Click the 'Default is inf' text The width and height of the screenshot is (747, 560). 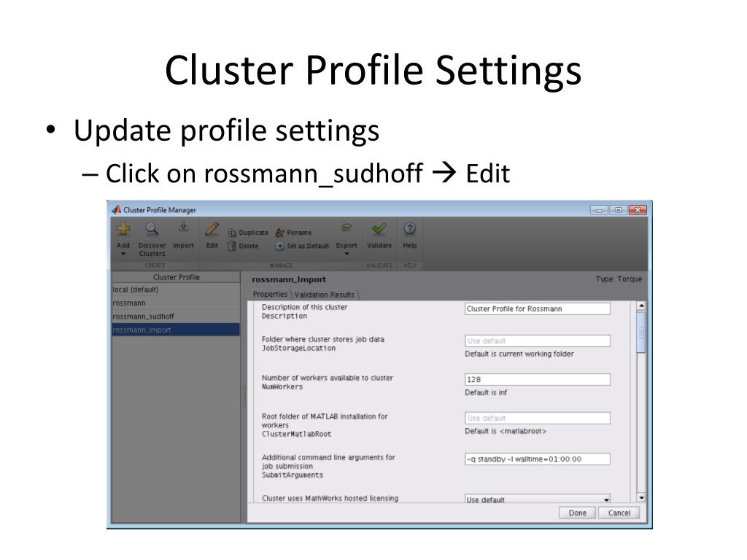[x=486, y=392]
